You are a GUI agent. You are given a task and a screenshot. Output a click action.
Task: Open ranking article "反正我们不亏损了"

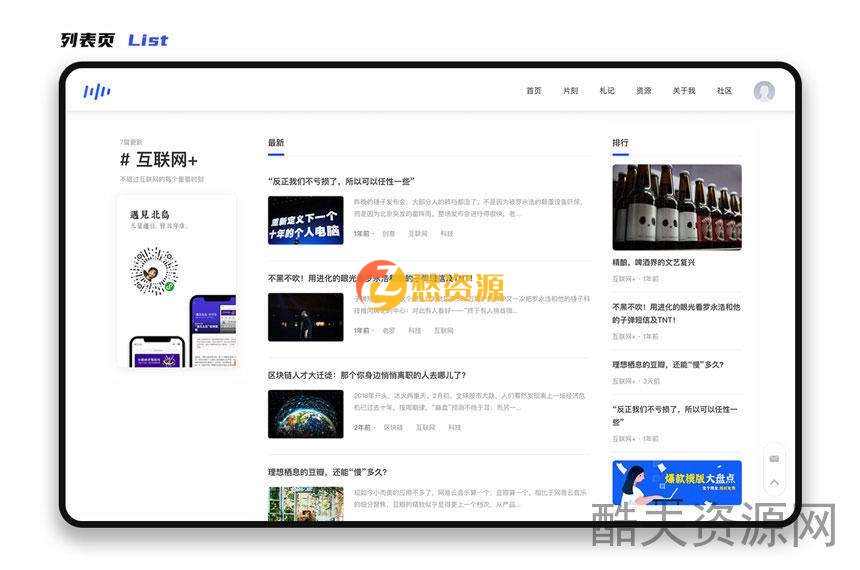(675, 415)
